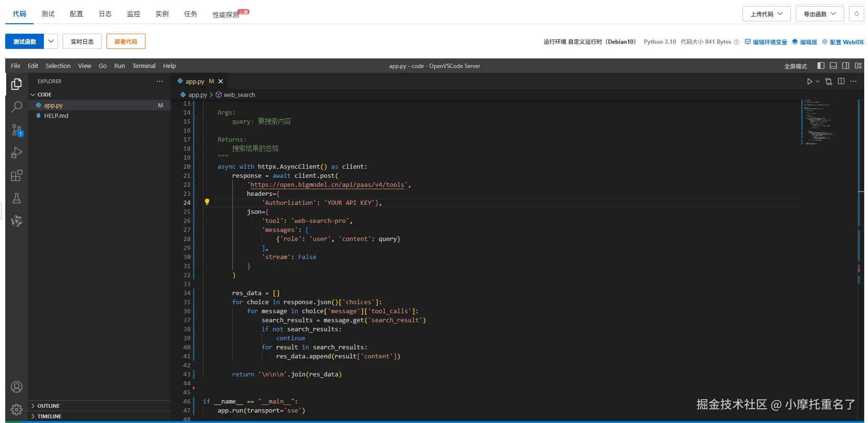Open the Search view in the activity bar

(x=17, y=107)
